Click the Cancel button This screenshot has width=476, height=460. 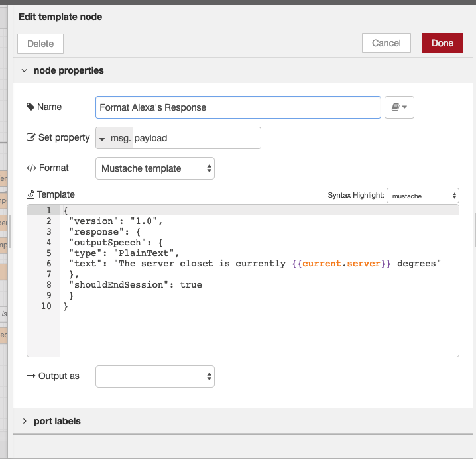pos(386,43)
